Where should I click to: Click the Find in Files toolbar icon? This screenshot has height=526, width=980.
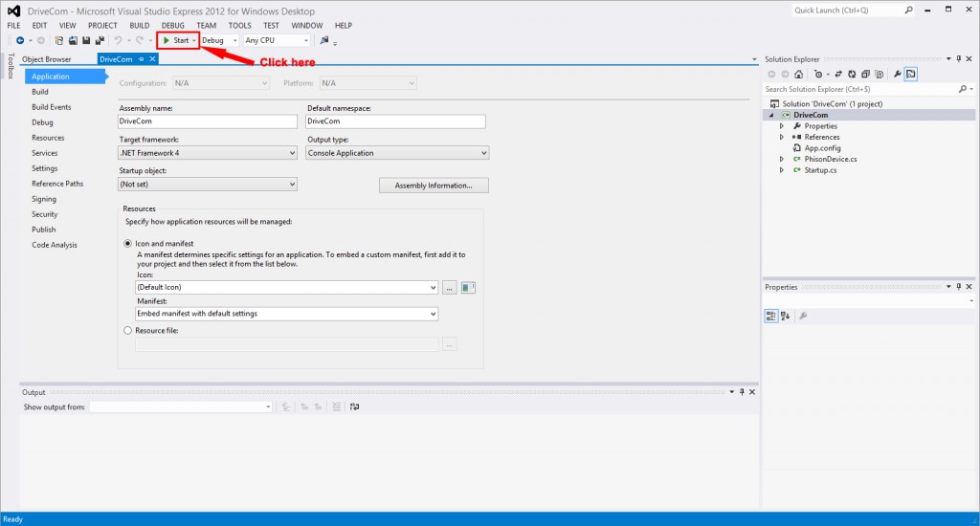point(323,40)
